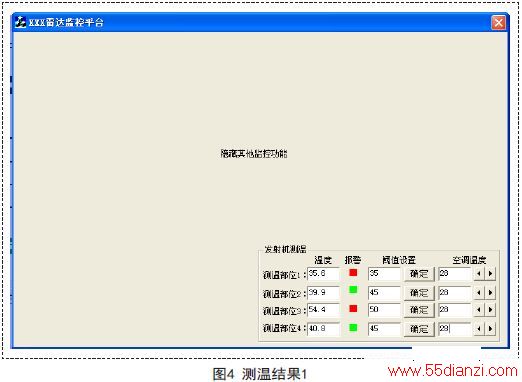The height and width of the screenshot is (382, 522).
Task: Increase air conditioner temperature for 测温部位3
Action: tap(490, 310)
